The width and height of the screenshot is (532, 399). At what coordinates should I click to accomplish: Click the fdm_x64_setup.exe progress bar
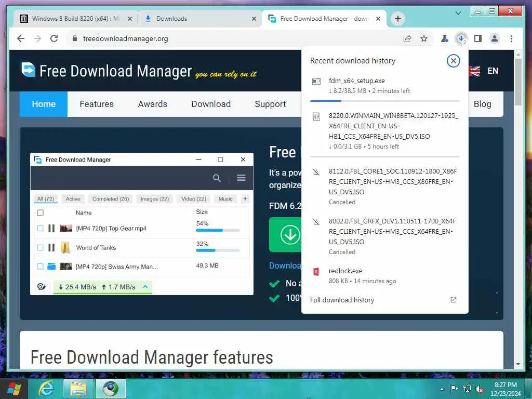[x=385, y=101]
